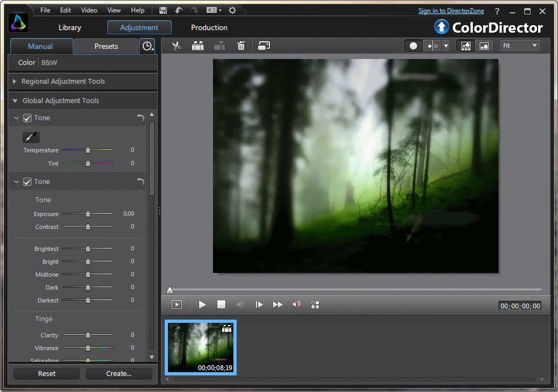558x392 pixels.
Task: Uncheck the first Tone checkbox
Action: pos(27,118)
